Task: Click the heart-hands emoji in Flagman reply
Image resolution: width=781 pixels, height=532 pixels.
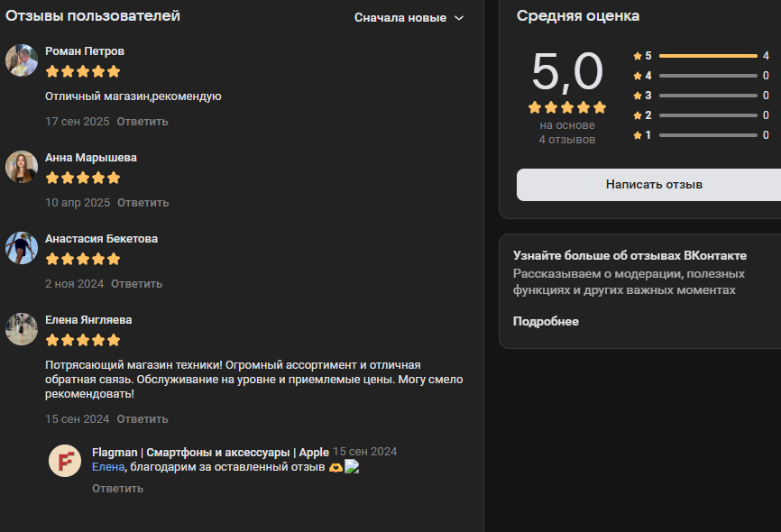Action: [x=335, y=467]
